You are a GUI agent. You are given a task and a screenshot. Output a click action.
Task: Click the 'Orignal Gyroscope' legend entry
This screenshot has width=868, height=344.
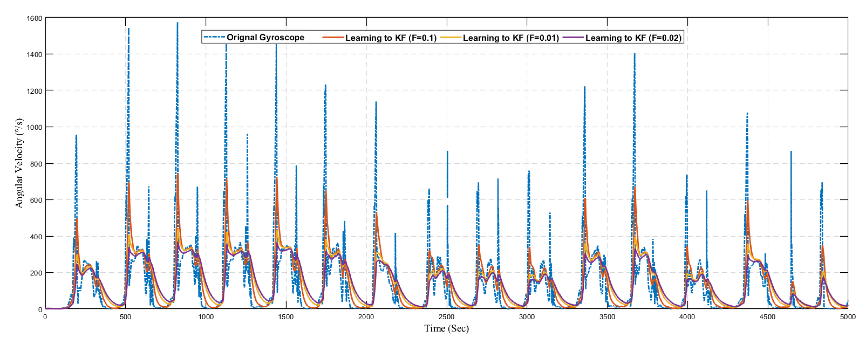(x=265, y=37)
